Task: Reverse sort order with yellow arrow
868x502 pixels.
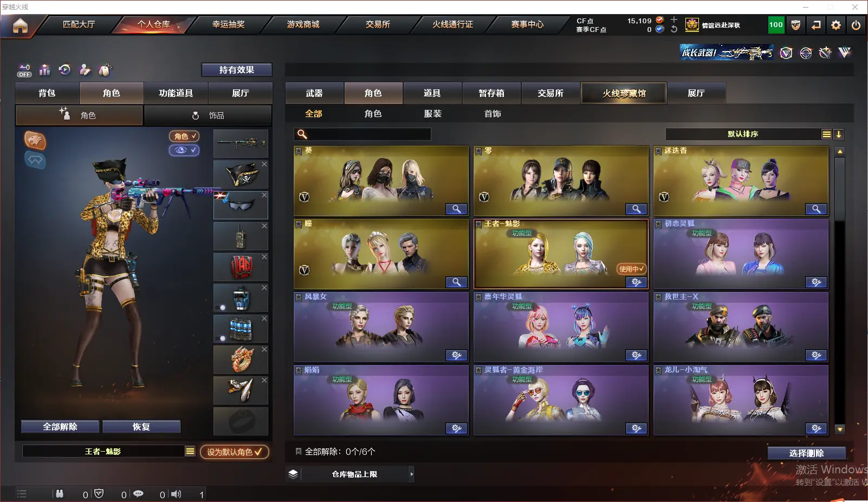Action: [839, 134]
